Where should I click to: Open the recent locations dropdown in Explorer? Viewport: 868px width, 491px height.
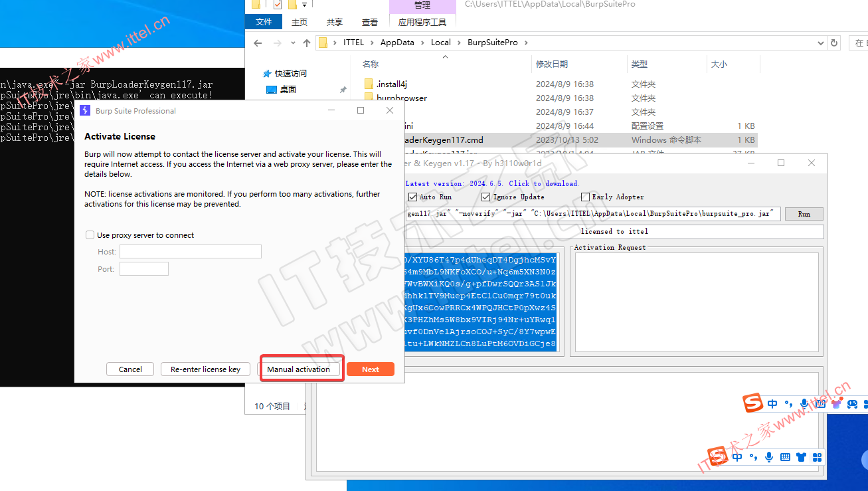(293, 43)
